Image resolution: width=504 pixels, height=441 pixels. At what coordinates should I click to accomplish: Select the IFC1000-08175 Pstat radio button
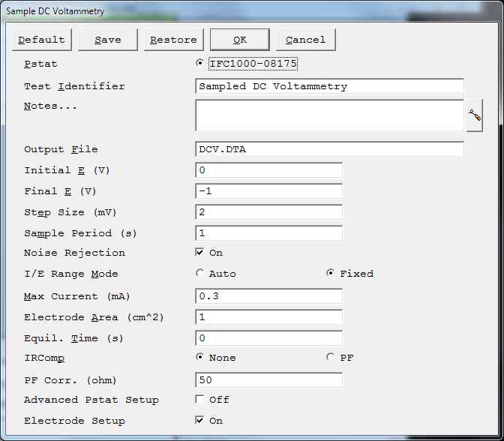point(199,63)
